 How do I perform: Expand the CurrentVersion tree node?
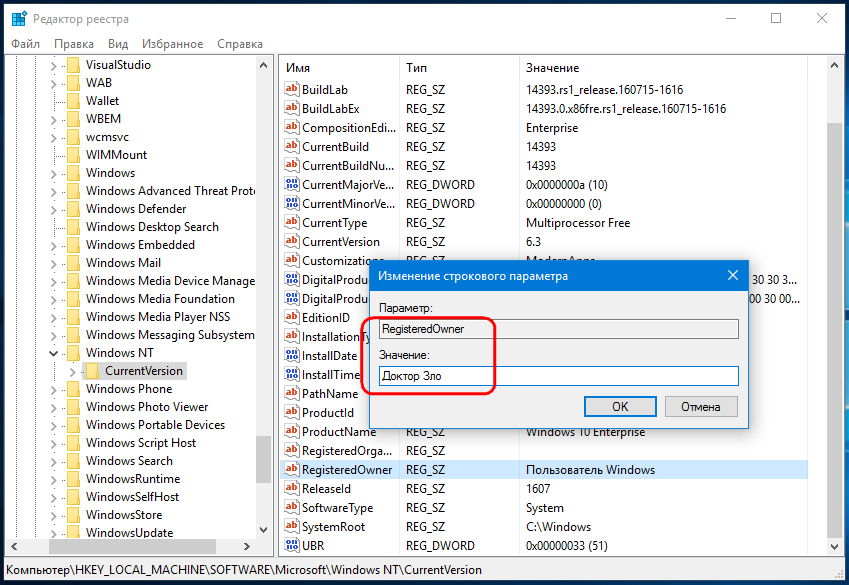click(73, 372)
